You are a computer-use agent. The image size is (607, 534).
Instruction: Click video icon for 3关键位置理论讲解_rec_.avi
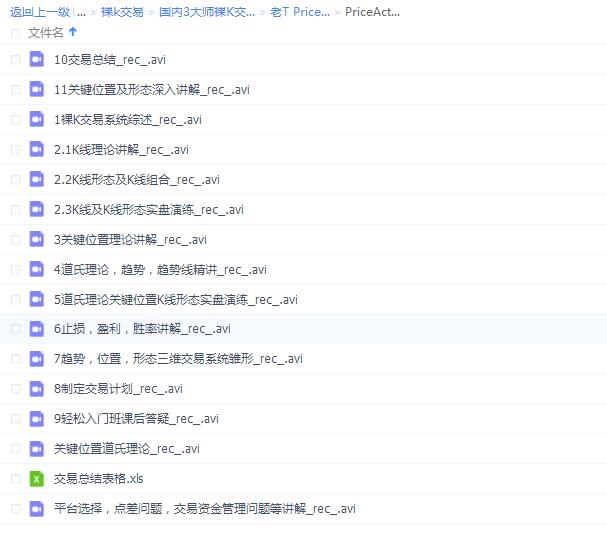point(37,239)
